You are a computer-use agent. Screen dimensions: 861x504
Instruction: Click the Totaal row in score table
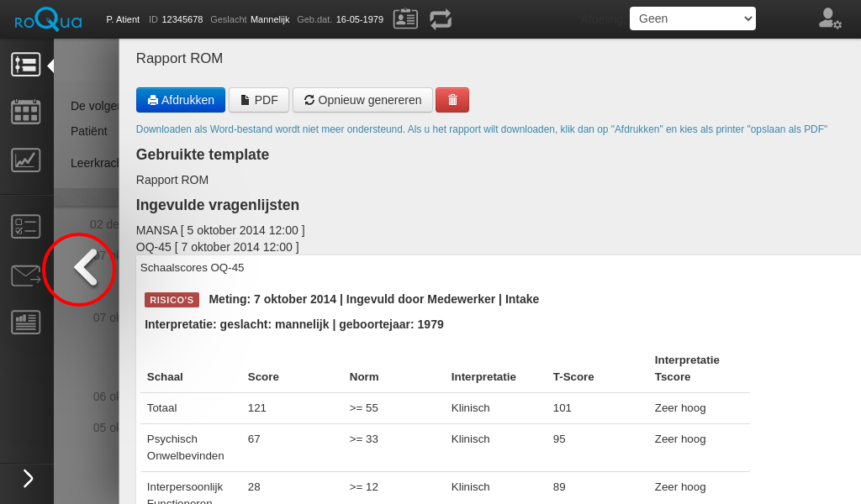(x=445, y=408)
